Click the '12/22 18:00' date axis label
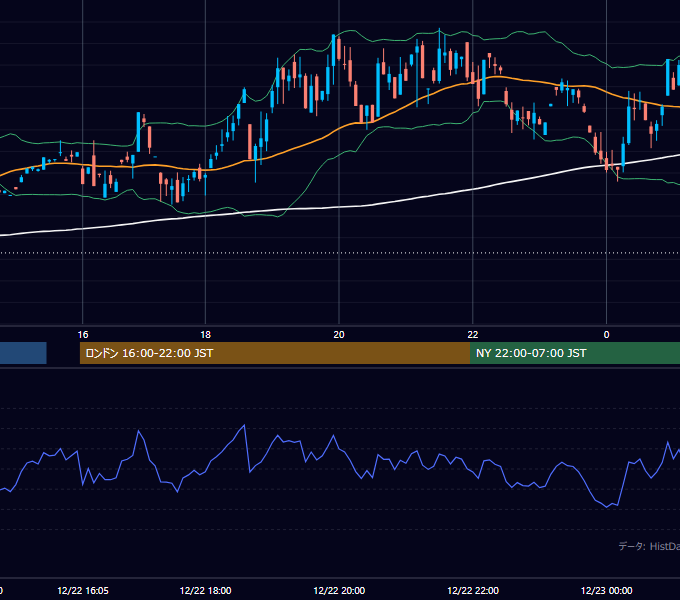Image resolution: width=680 pixels, height=600 pixels. point(206,590)
